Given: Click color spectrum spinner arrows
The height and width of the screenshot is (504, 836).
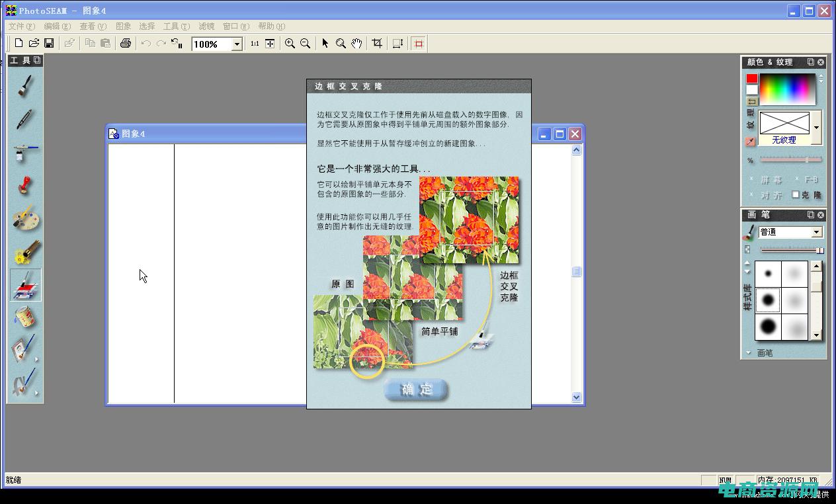Looking at the screenshot, I should click(x=821, y=78).
